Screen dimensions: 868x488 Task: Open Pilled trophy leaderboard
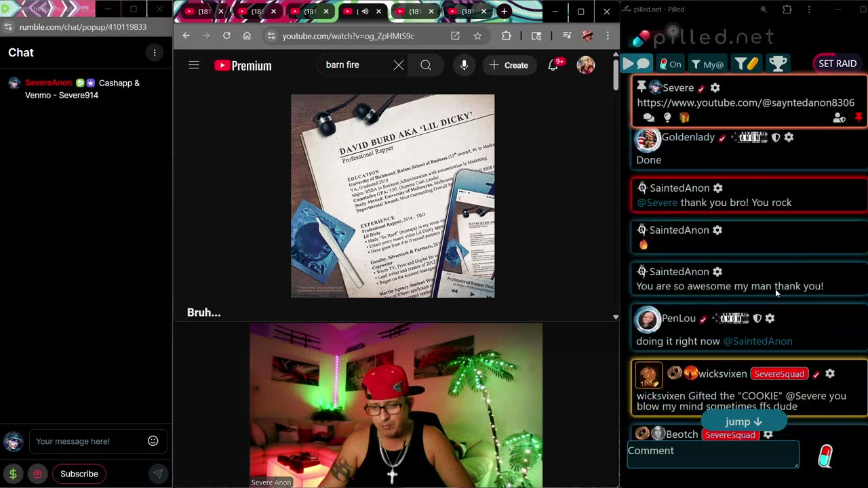point(778,64)
